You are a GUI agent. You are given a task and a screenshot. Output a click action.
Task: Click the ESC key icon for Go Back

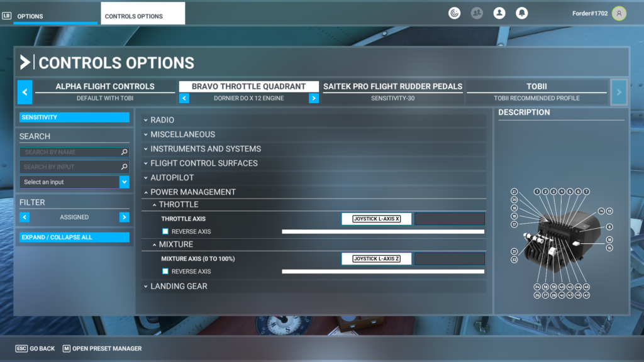click(x=21, y=348)
